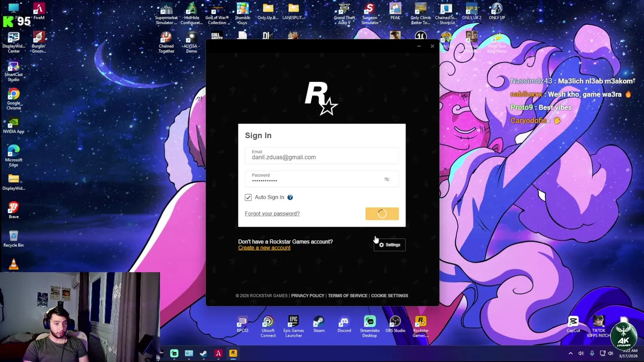The height and width of the screenshot is (362, 644).
Task: Select the DisplayWid folder on the desktop
Action: [x=14, y=182]
